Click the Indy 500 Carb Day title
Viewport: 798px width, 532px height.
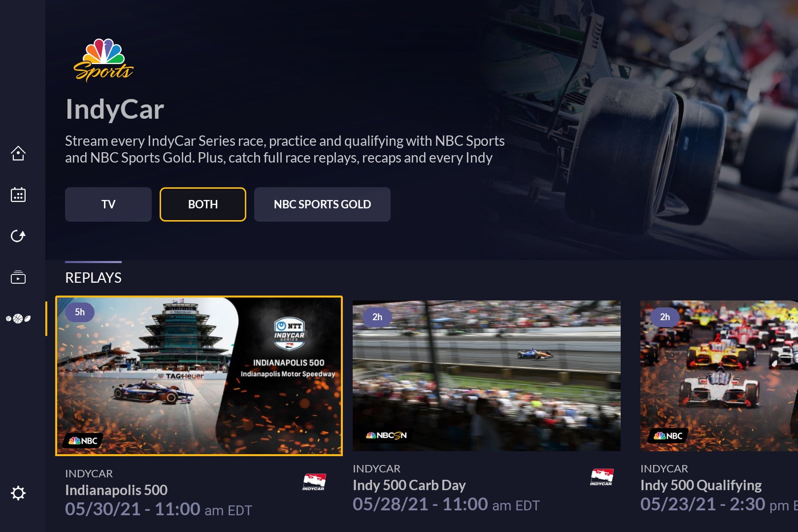tap(409, 485)
